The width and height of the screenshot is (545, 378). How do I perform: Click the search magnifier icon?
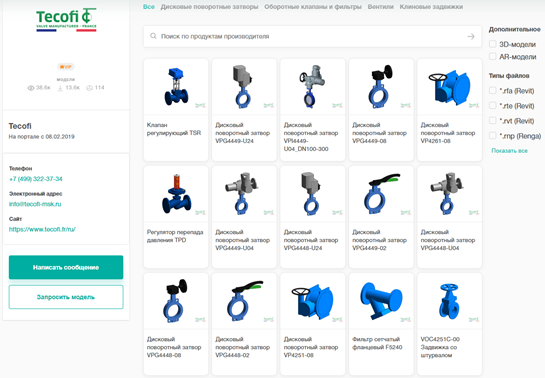tap(153, 36)
